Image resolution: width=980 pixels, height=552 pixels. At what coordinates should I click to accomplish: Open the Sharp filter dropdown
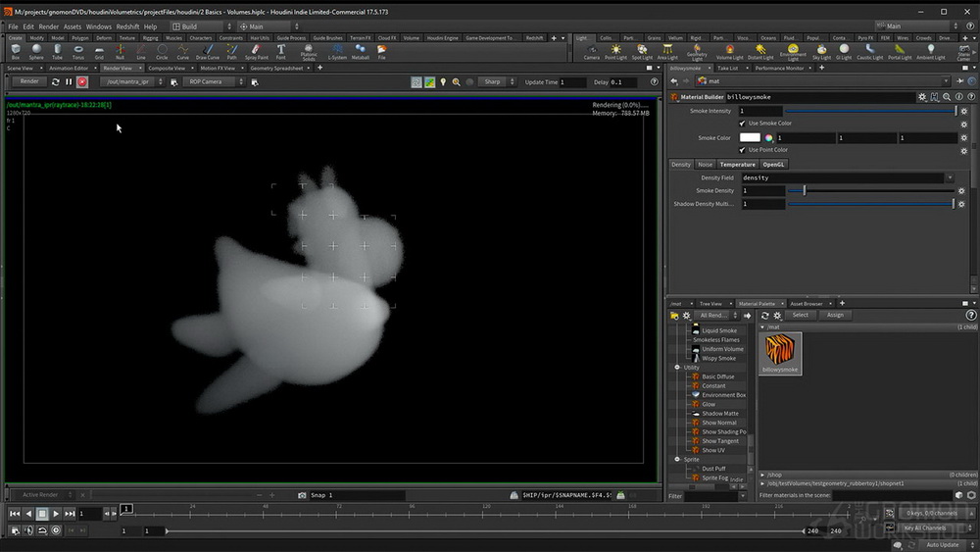(498, 82)
